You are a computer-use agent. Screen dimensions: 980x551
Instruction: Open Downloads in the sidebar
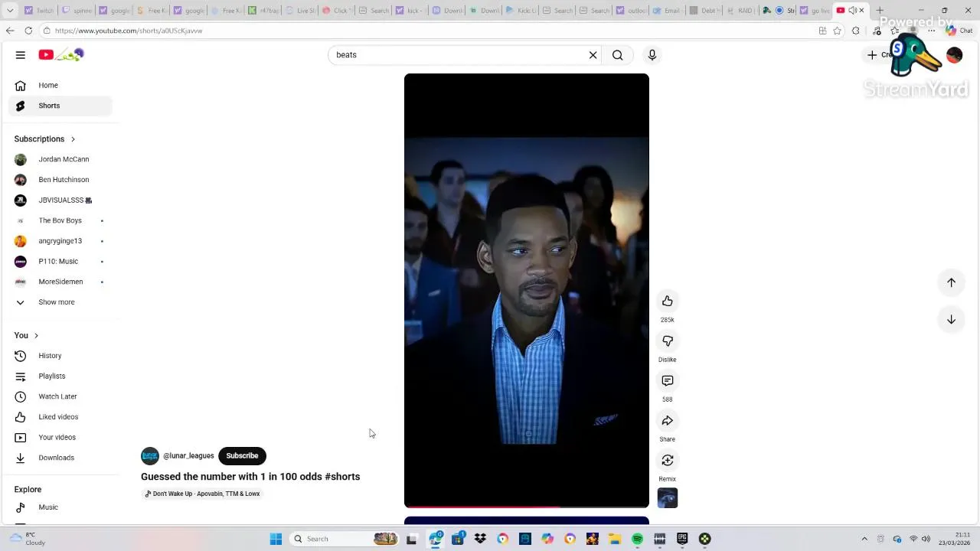click(x=60, y=458)
